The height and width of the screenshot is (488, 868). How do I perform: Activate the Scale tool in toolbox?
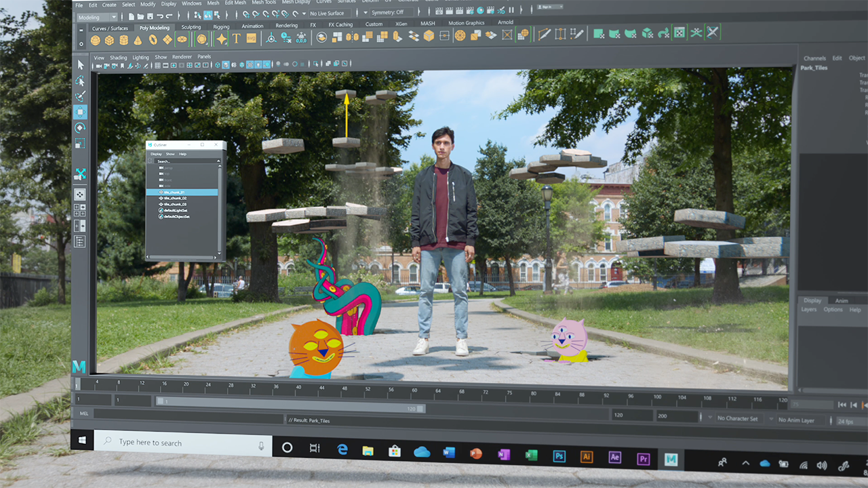pyautogui.click(x=80, y=143)
